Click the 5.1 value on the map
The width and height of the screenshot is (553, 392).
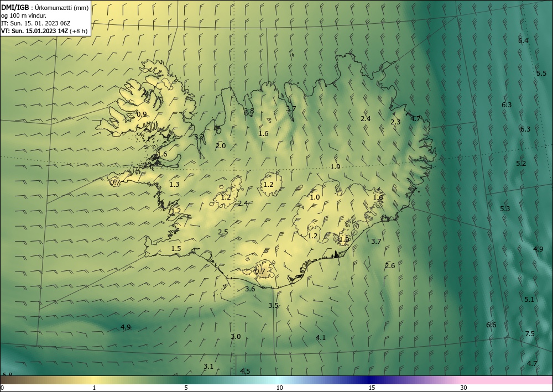[x=529, y=300]
